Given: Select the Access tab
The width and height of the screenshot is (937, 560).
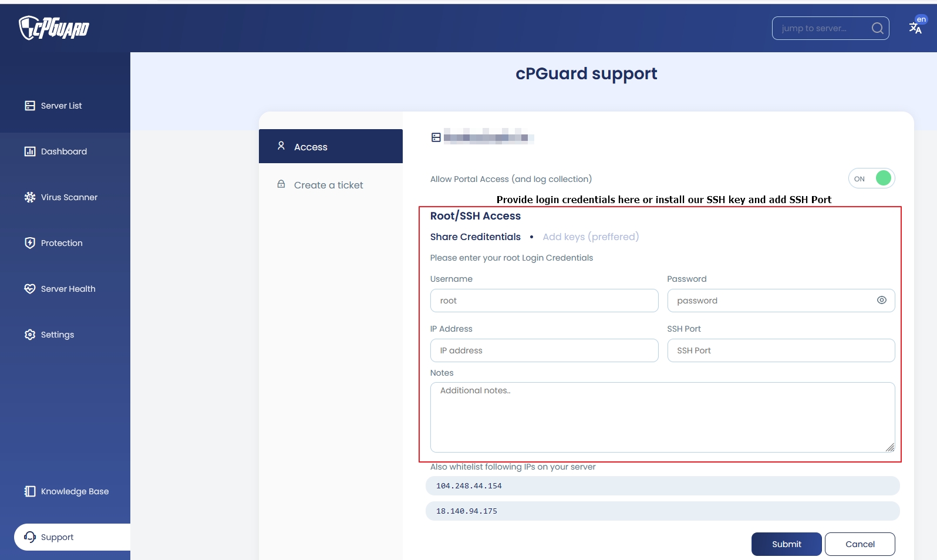Looking at the screenshot, I should click(x=331, y=146).
